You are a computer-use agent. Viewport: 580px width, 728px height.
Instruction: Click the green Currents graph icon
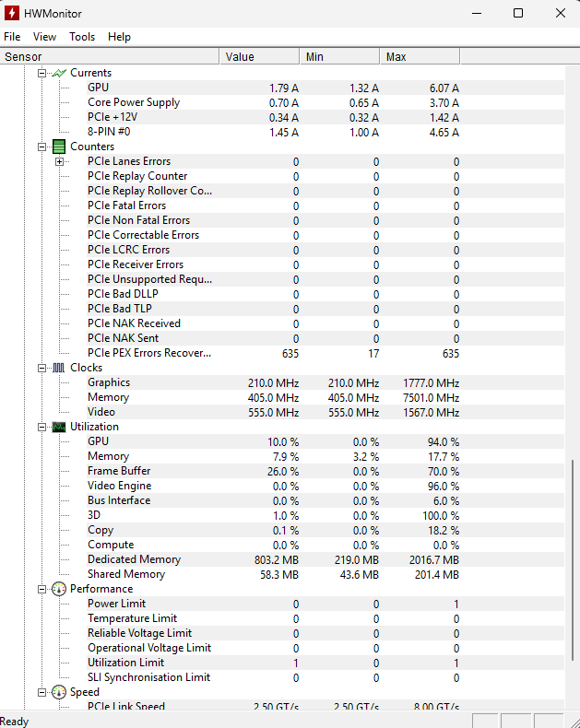[x=59, y=73]
